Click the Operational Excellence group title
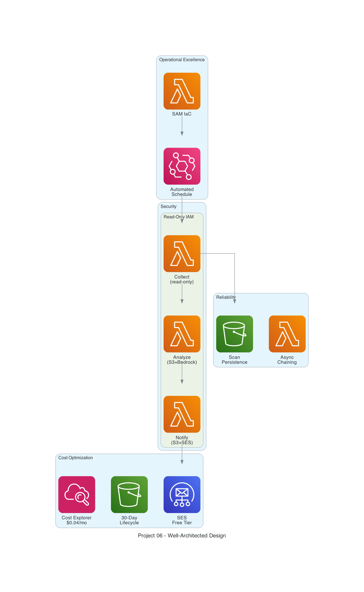The width and height of the screenshot is (364, 592). (182, 60)
